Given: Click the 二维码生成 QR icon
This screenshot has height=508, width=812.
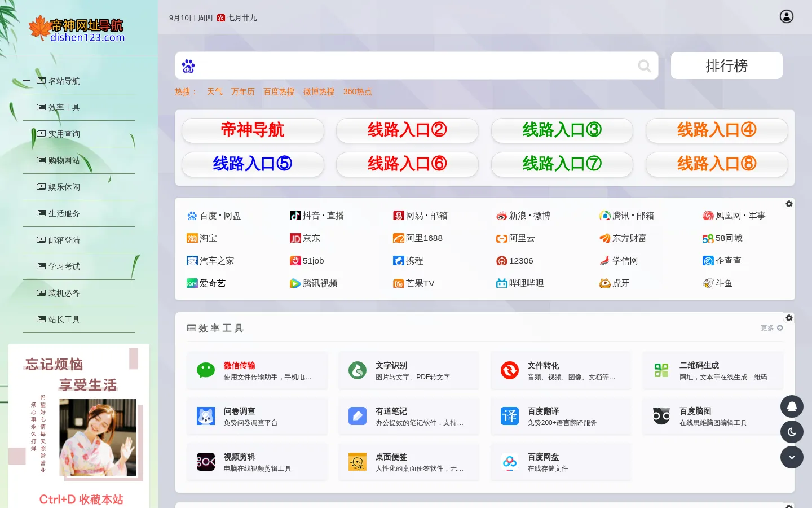Looking at the screenshot, I should [661, 370].
